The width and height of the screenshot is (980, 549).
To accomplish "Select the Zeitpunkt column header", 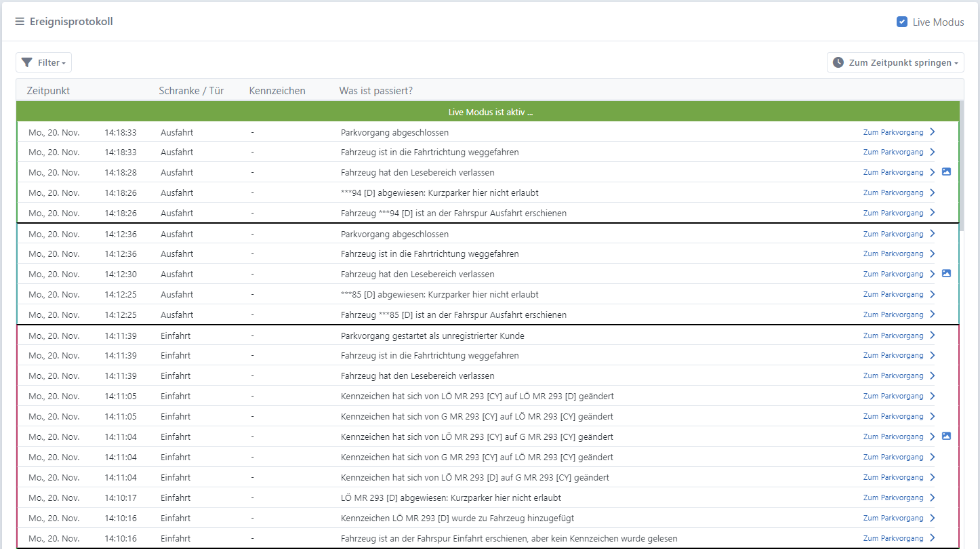I will click(x=48, y=91).
